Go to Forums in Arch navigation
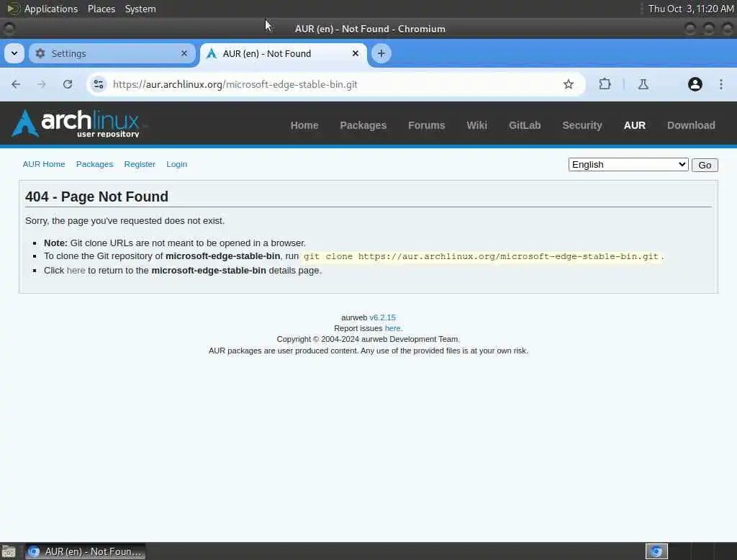The image size is (737, 560). (x=426, y=125)
